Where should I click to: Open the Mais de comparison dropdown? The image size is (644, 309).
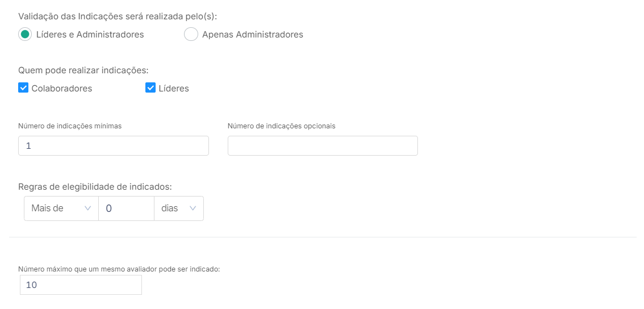[x=61, y=208]
